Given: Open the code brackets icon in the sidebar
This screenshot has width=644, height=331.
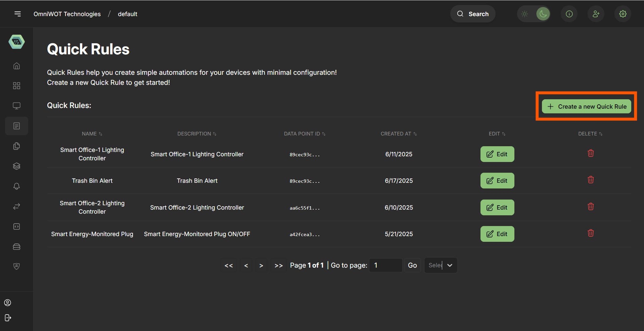Looking at the screenshot, I should point(16,226).
